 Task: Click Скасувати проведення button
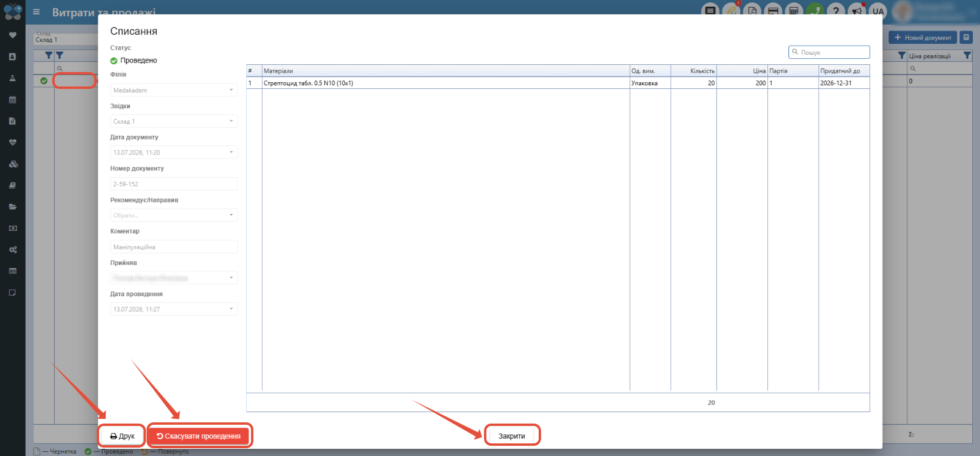tap(199, 436)
